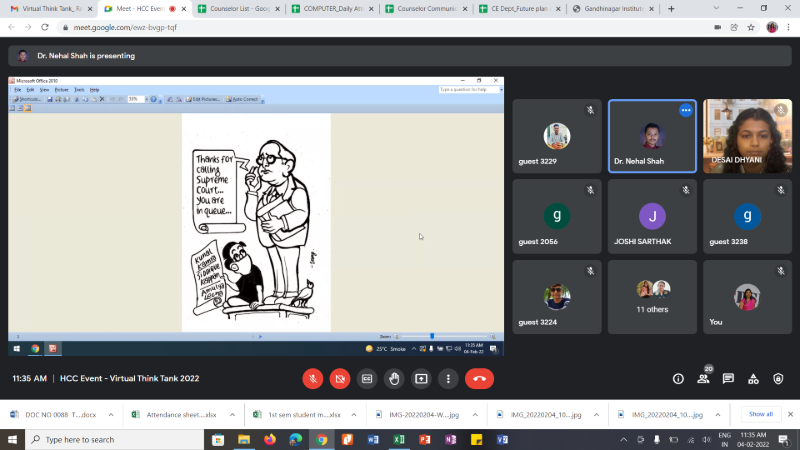Show hidden system tray icons

(x=623, y=439)
